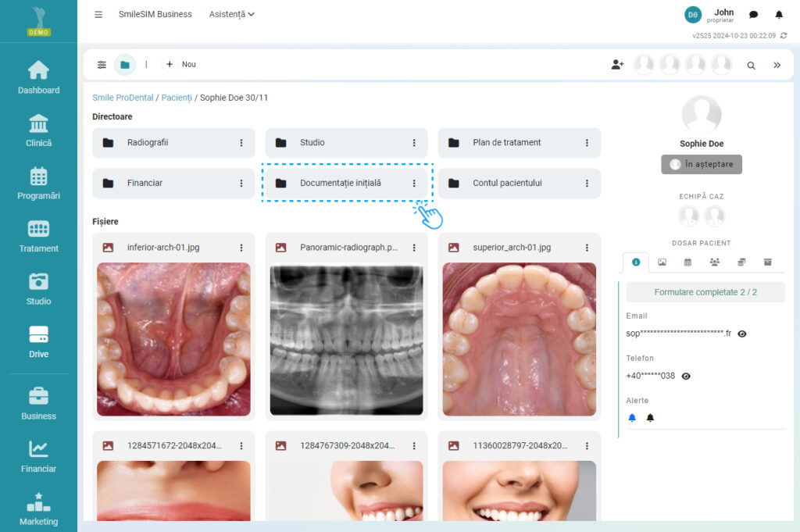800x532 pixels.
Task: Expand the Asistență dropdown menu
Action: click(x=232, y=14)
